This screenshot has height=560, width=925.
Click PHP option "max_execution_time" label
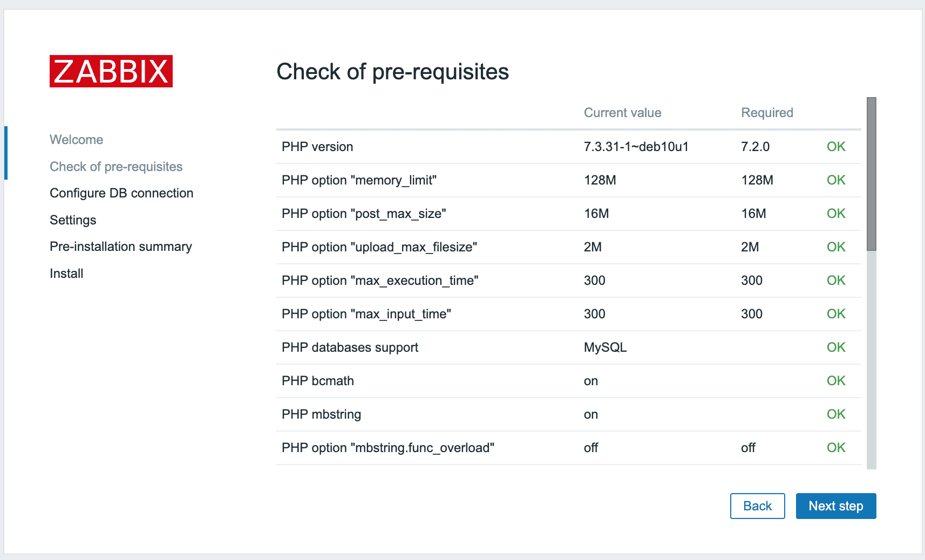380,281
